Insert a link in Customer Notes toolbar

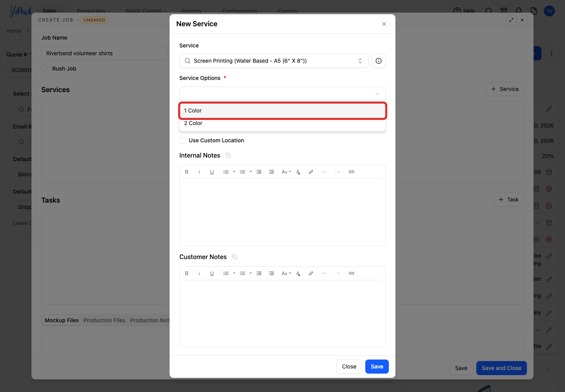click(x=352, y=273)
